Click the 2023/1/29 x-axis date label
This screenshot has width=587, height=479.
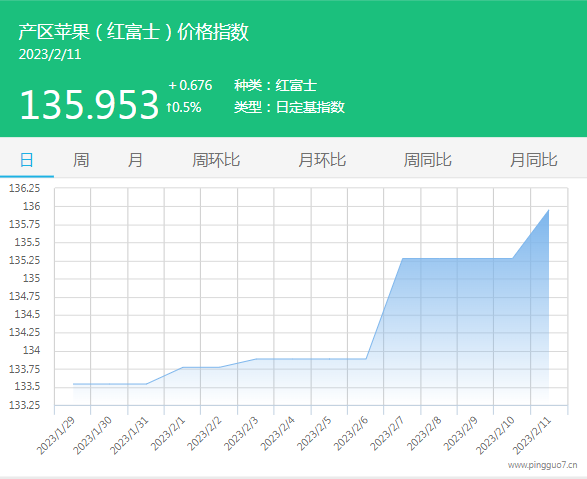pyautogui.click(x=56, y=436)
